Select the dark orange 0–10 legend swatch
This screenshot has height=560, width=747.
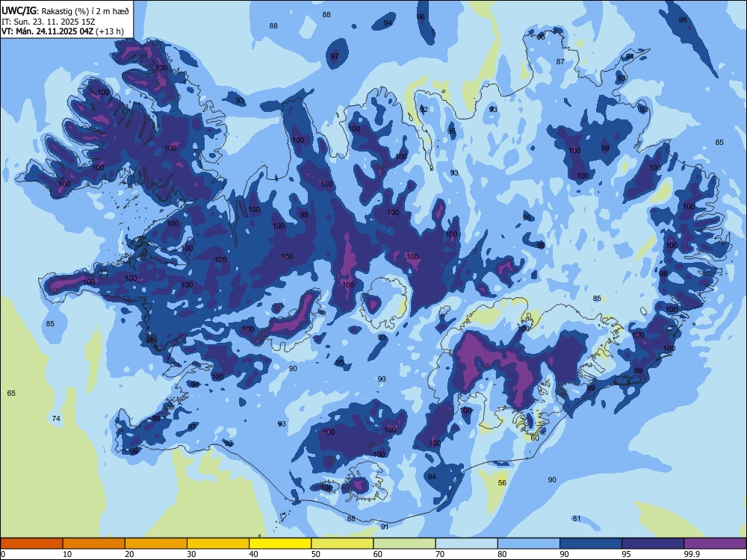31,544
